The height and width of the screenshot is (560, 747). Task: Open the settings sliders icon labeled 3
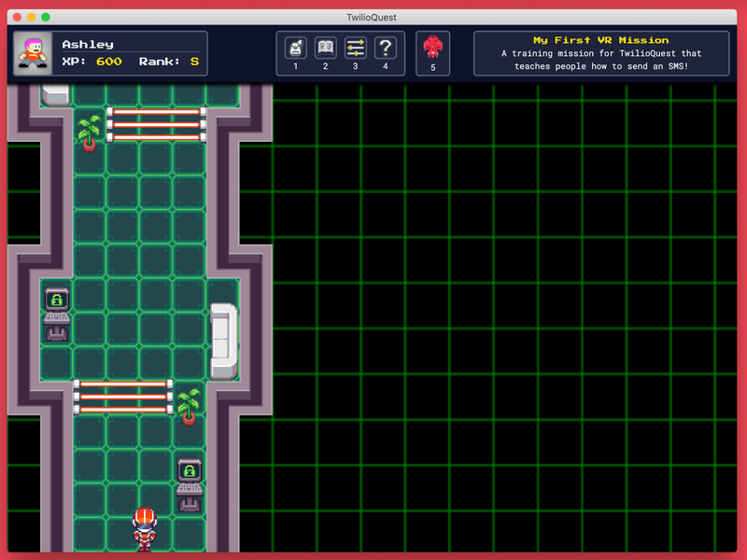pyautogui.click(x=355, y=49)
